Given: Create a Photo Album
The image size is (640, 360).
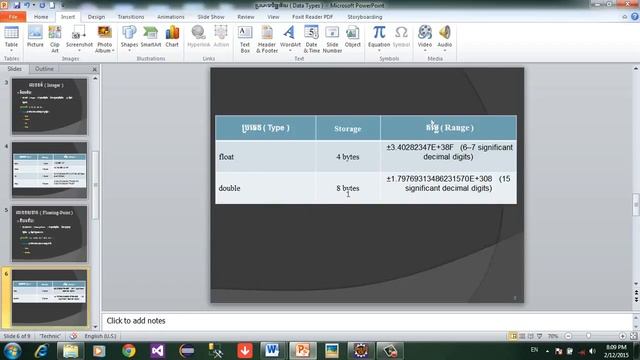Looking at the screenshot, I should 104,38.
